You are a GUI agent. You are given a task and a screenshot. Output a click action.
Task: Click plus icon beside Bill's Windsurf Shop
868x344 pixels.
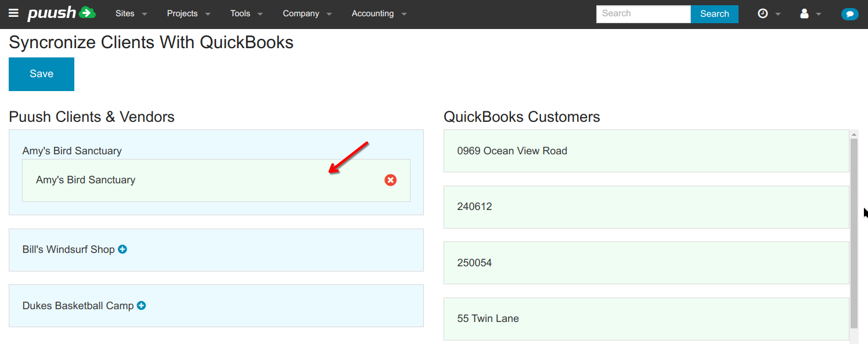123,249
